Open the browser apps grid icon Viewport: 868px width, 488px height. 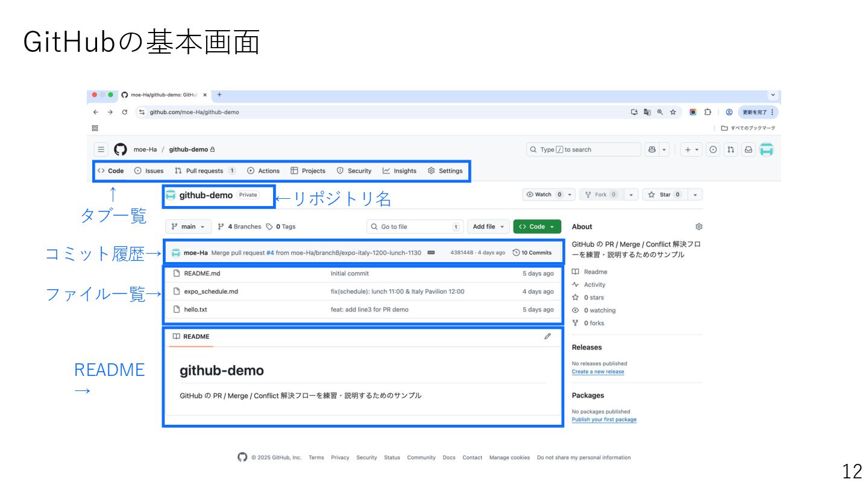tap(95, 128)
